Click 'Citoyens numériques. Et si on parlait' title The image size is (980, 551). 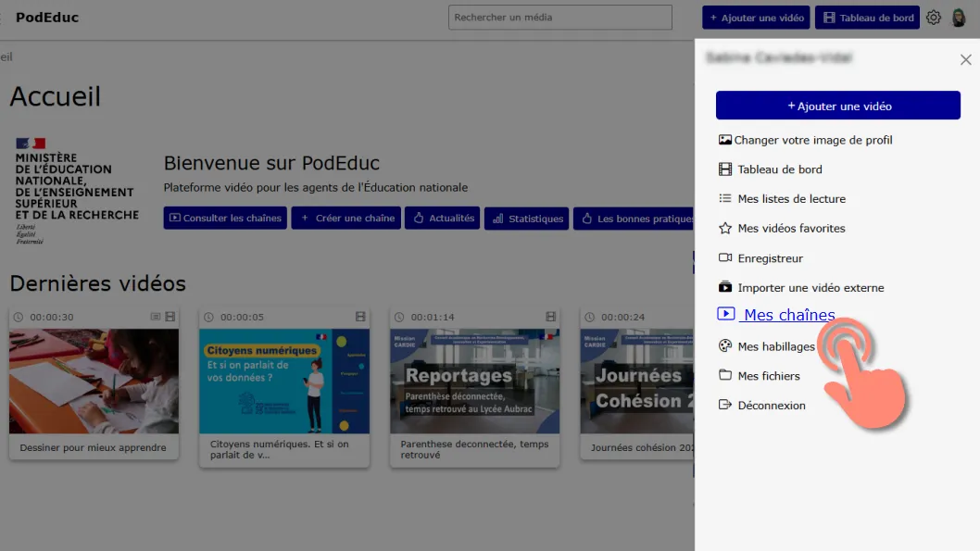[x=280, y=449]
